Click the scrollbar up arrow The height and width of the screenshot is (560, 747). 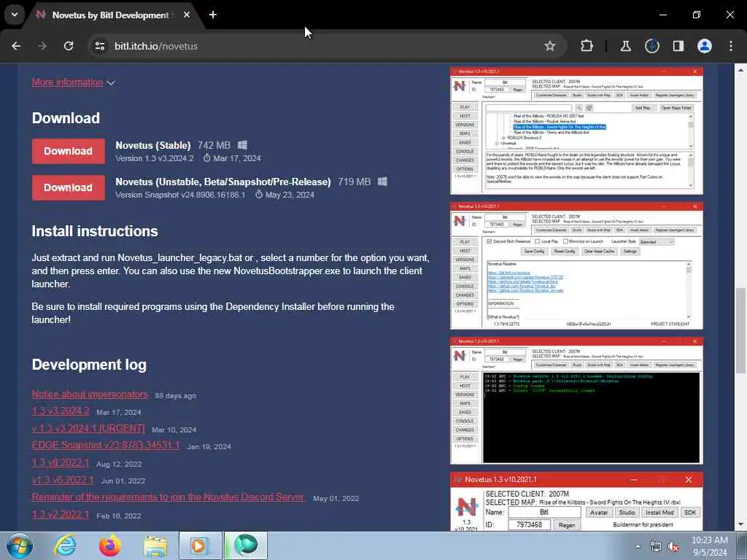tap(741, 69)
